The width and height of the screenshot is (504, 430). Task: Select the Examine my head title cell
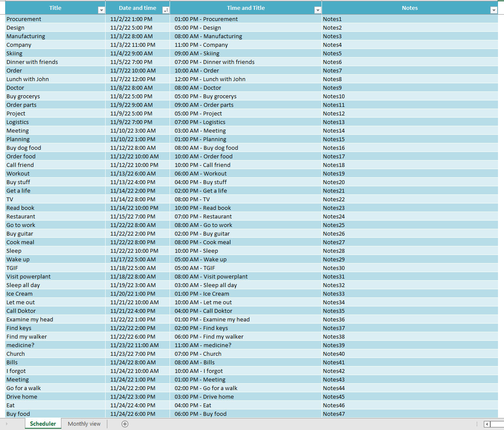click(x=55, y=319)
